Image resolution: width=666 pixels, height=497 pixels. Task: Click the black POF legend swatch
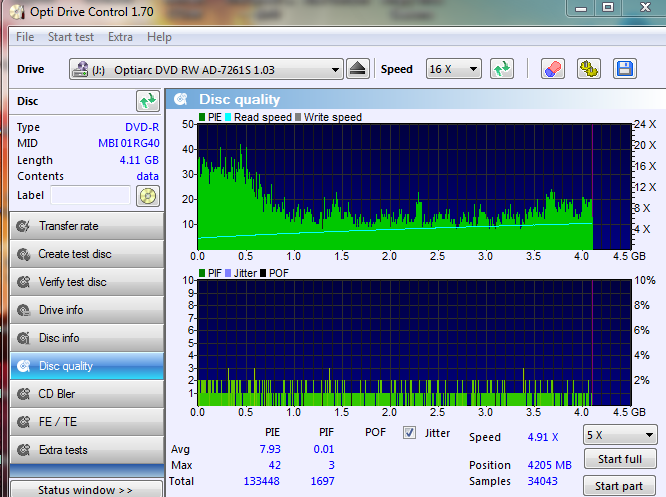(x=263, y=273)
